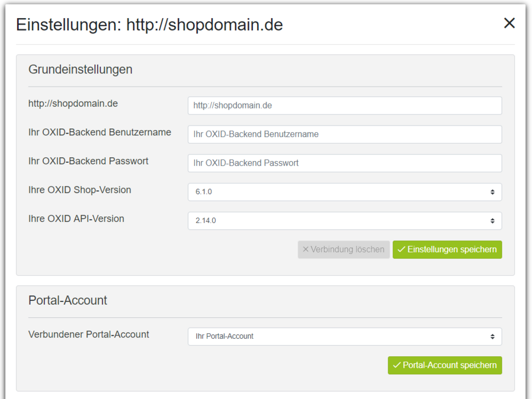Click the Einstellungen: http://shopdomain.de dialog title
Screen dimensions: 532x399
click(149, 25)
